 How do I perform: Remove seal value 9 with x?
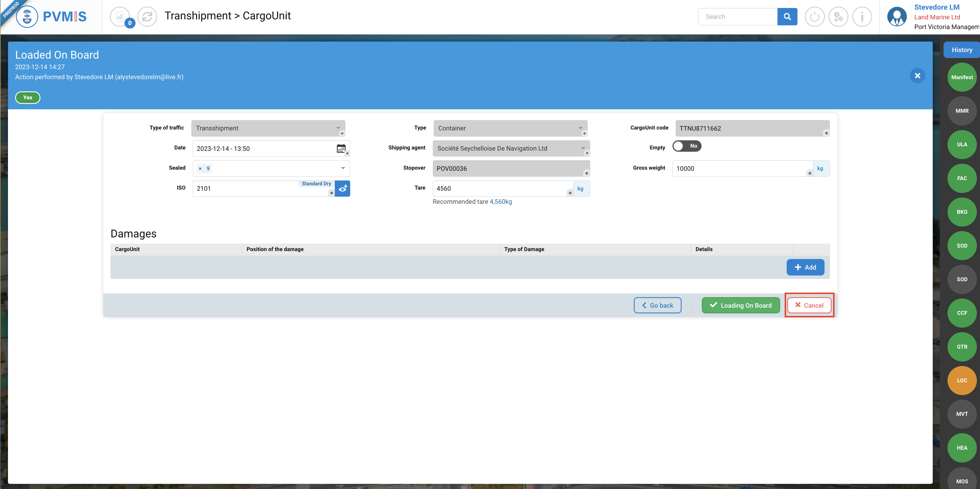tap(200, 169)
